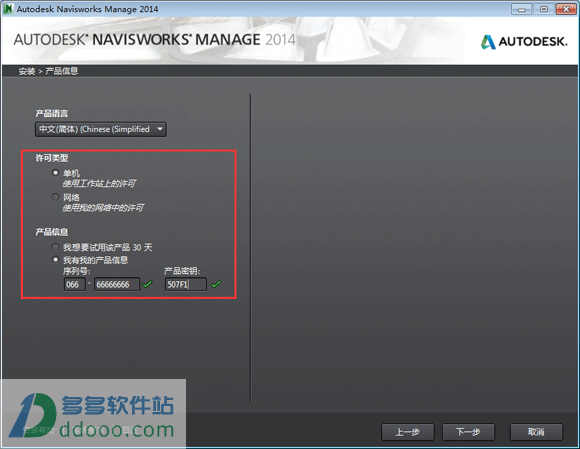Close the Navisworks installer window

coord(566,9)
